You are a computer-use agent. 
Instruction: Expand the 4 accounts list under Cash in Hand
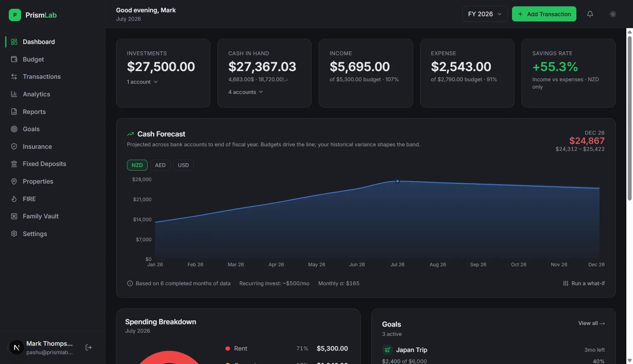click(x=245, y=92)
